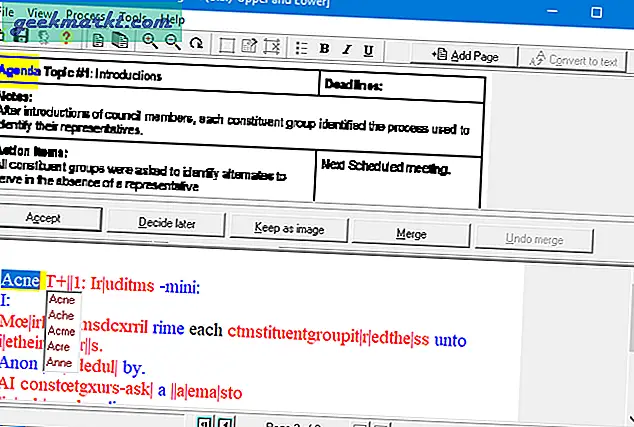Click the Merge button
This screenshot has width=634, height=427.
coord(411,234)
